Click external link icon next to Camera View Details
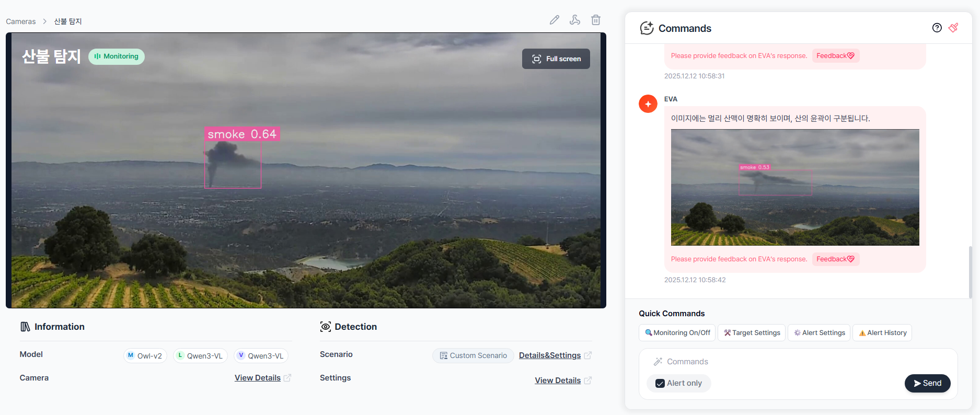The height and width of the screenshot is (415, 980). coord(287,378)
